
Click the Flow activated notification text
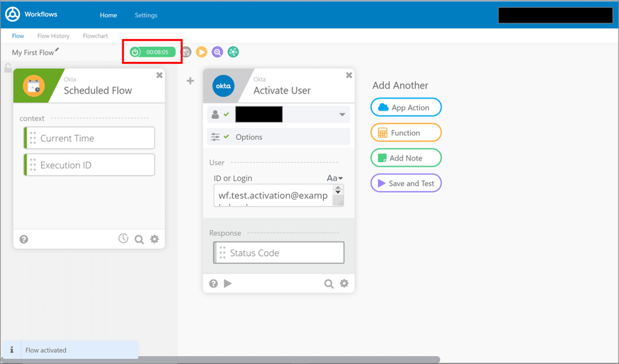(x=46, y=350)
